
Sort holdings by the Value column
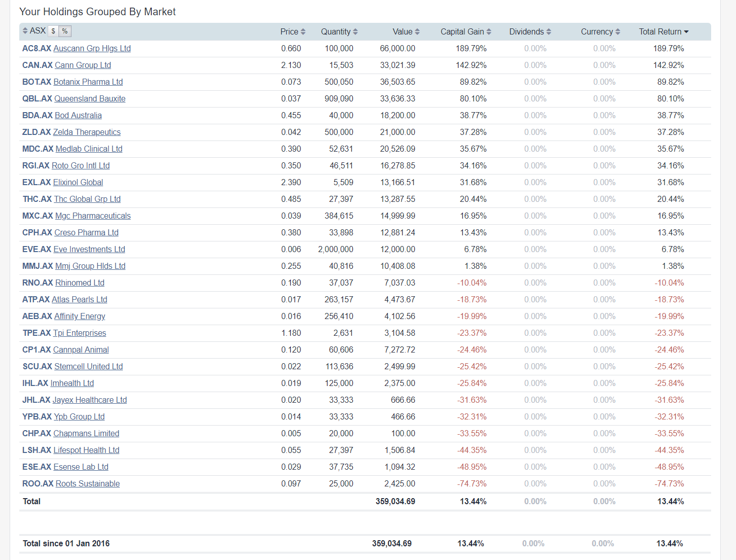(x=406, y=31)
